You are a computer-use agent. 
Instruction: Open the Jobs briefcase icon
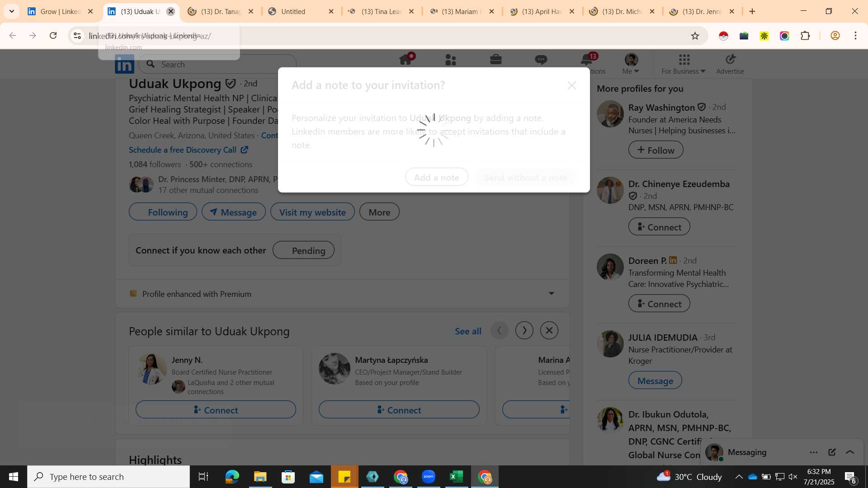click(496, 60)
